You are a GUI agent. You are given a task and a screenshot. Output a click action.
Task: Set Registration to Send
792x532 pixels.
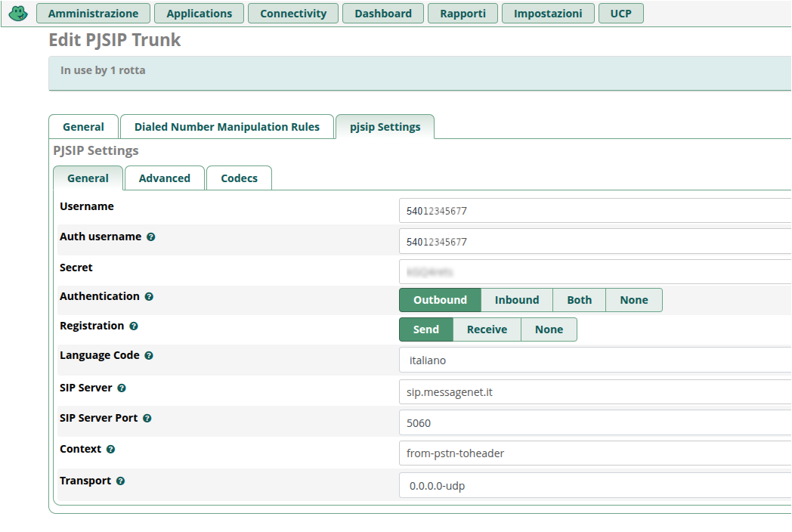pos(425,329)
